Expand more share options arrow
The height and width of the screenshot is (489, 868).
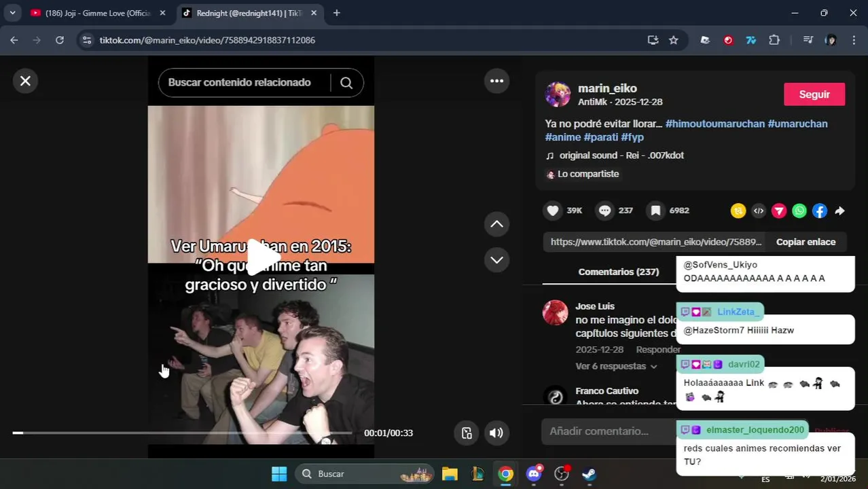[840, 211]
